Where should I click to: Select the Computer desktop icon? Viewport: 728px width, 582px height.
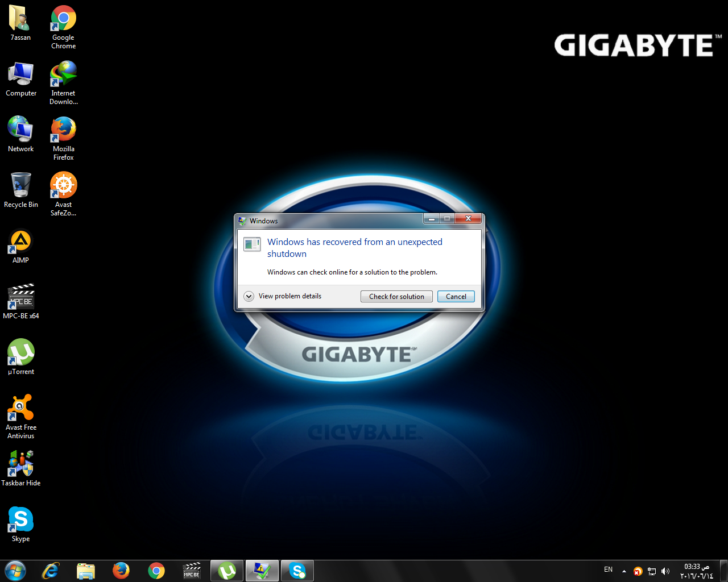pyautogui.click(x=21, y=79)
